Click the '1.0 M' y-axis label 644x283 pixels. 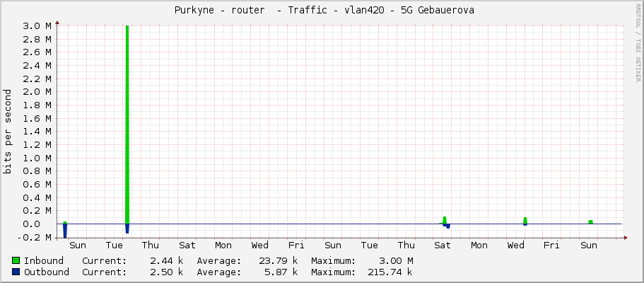point(37,158)
